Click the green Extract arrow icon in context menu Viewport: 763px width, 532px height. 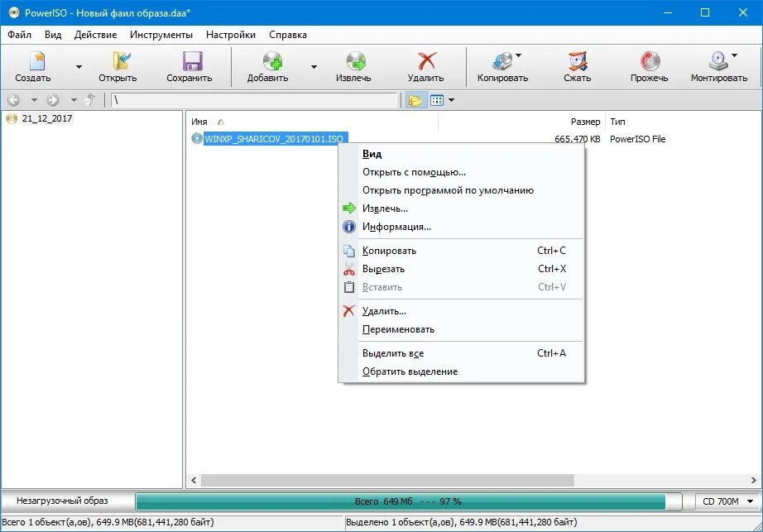(349, 208)
